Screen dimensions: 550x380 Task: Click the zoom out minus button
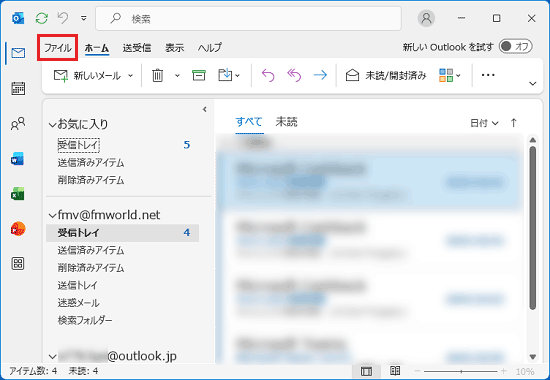click(417, 371)
